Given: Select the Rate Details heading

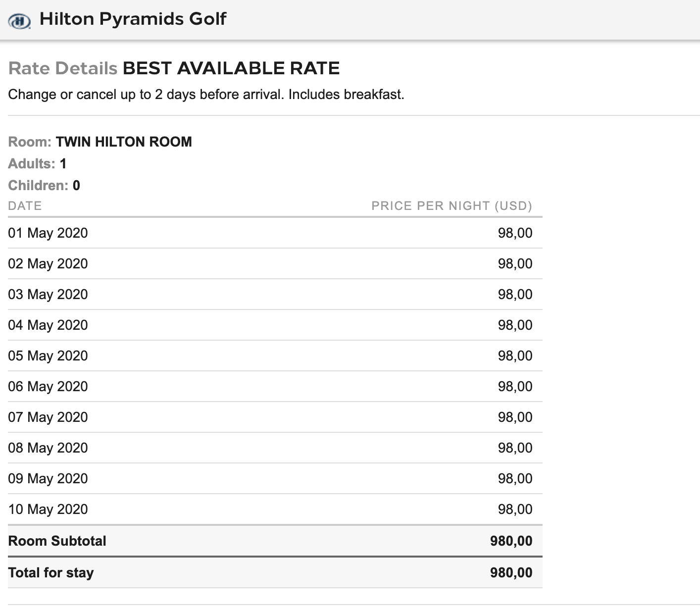Looking at the screenshot, I should [63, 68].
